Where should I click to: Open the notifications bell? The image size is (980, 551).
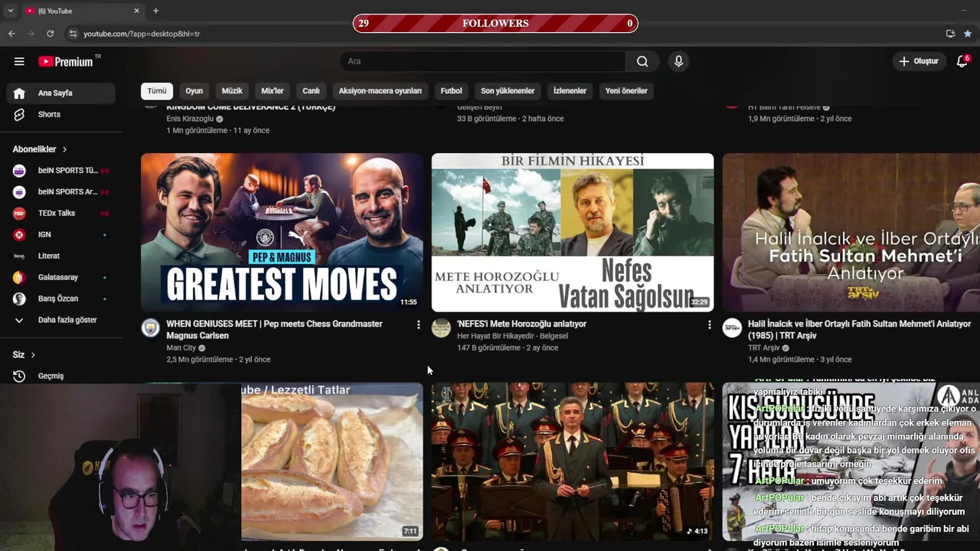pos(962,61)
